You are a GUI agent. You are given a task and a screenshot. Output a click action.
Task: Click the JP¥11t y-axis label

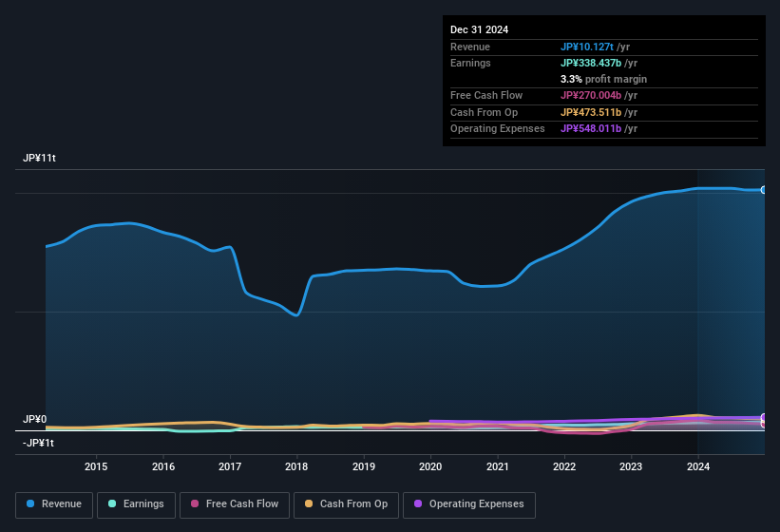pyautogui.click(x=39, y=158)
